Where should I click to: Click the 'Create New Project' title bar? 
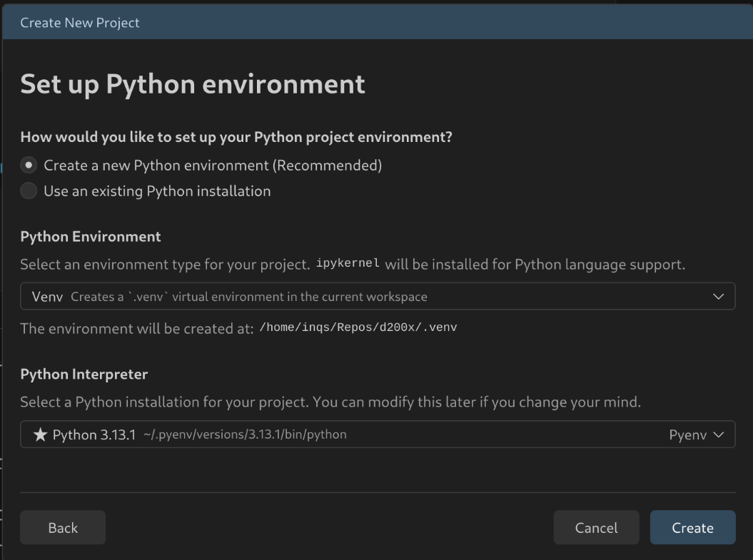tap(80, 23)
